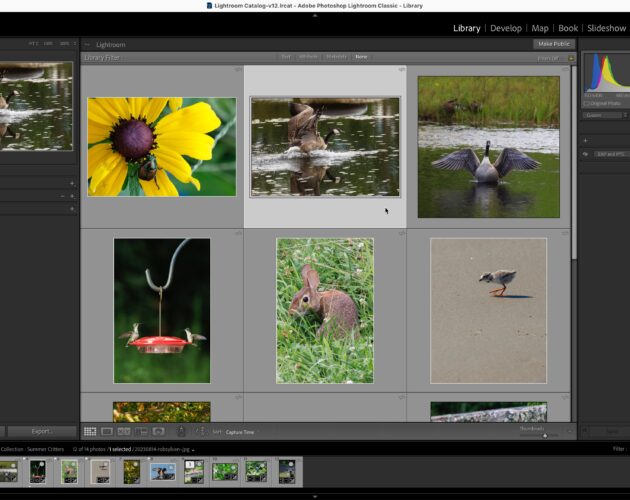Image resolution: width=630 pixels, height=500 pixels.
Task: Select the Painter spray can tool
Action: (x=181, y=431)
